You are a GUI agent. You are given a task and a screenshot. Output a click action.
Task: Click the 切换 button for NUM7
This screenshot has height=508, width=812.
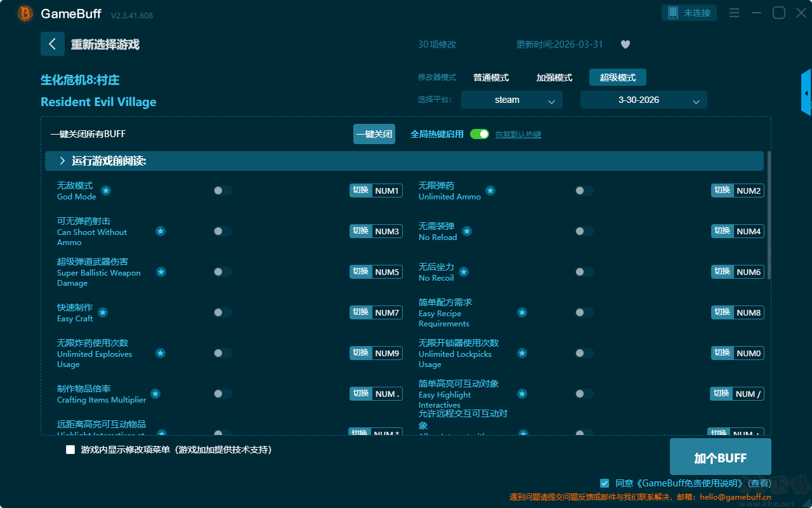[x=361, y=312]
